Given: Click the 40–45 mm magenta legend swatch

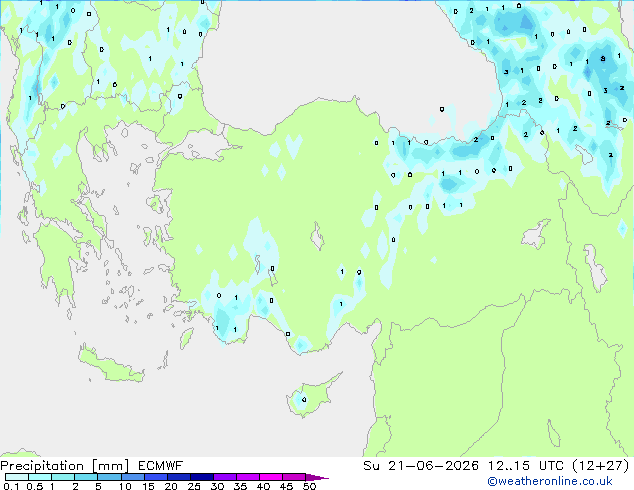Looking at the screenshot, I should click(x=271, y=477).
